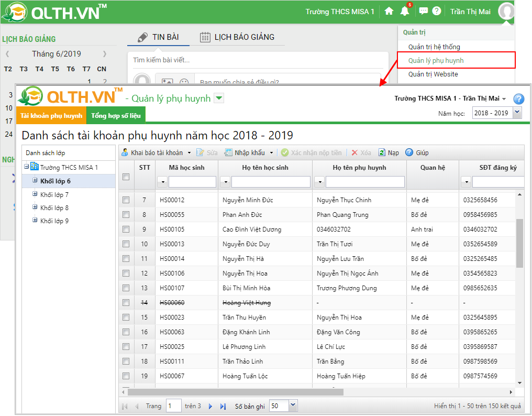
Task: Click Trần Thị Mai username in green header
Action: tap(470, 12)
